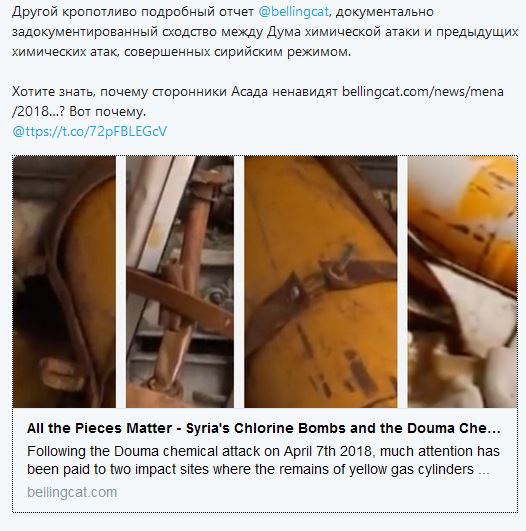The height and width of the screenshot is (531, 526).
Task: Click the line starting with 'задокументированный сходство'
Action: [x=265, y=32]
